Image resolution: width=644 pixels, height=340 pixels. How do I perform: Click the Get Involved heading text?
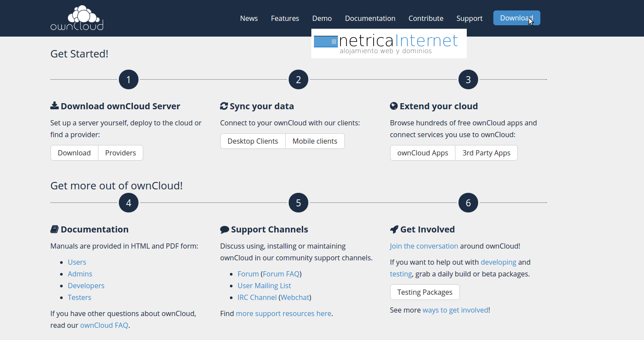coord(428,229)
